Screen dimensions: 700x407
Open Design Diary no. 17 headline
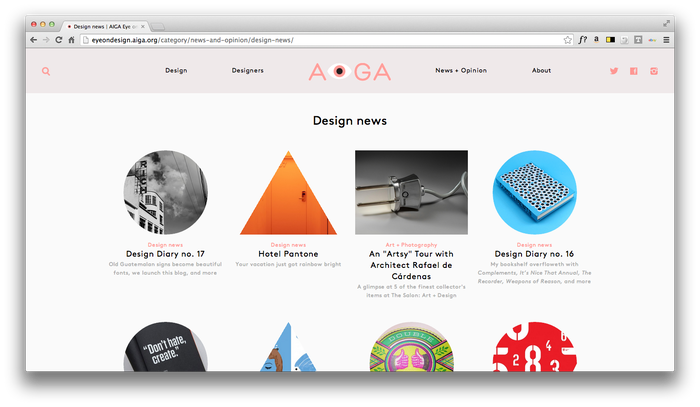[x=165, y=254]
